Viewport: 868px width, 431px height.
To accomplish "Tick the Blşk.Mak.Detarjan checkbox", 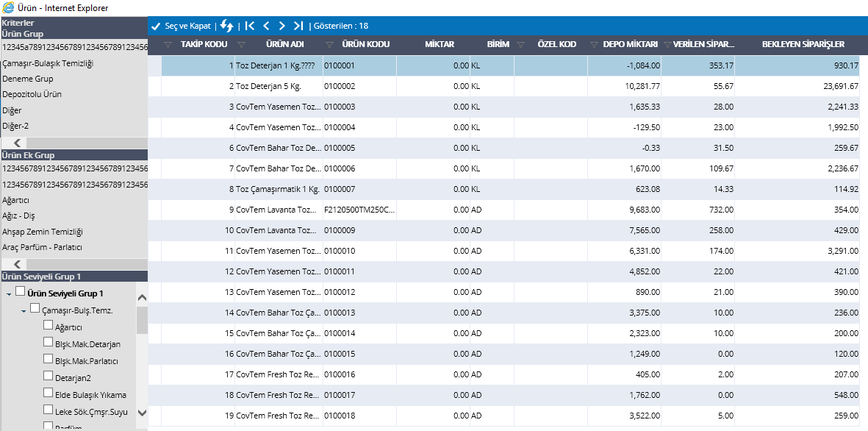I will pyautogui.click(x=49, y=343).
